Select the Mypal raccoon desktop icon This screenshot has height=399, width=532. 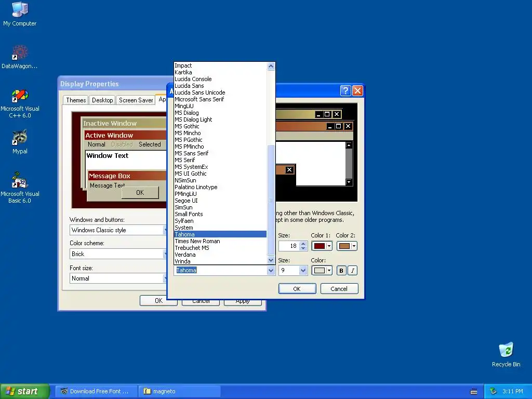pos(20,141)
